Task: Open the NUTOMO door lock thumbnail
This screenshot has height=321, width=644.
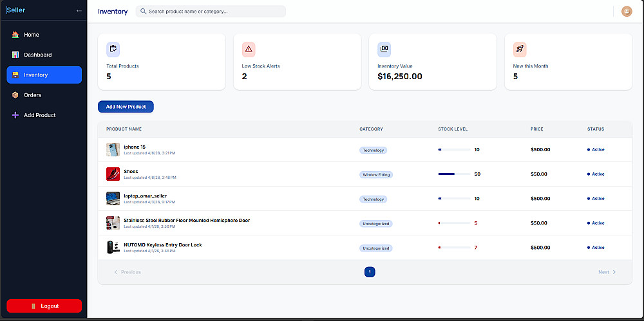Action: point(113,248)
